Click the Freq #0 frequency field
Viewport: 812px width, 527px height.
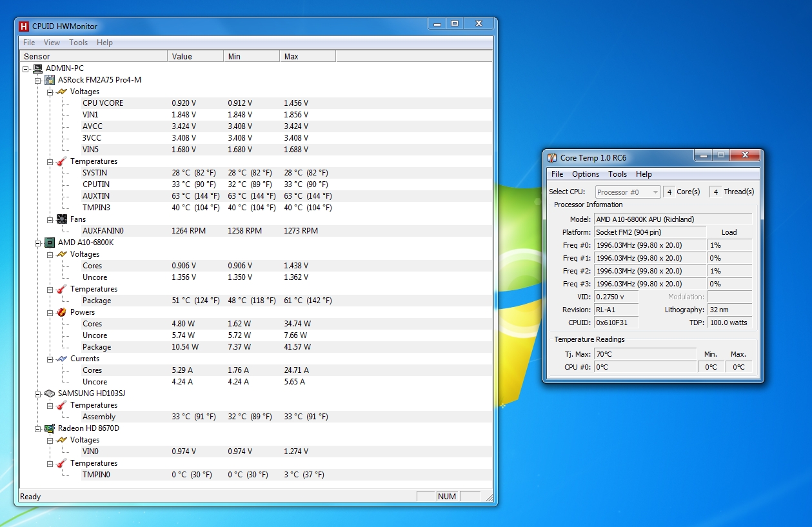(x=649, y=245)
